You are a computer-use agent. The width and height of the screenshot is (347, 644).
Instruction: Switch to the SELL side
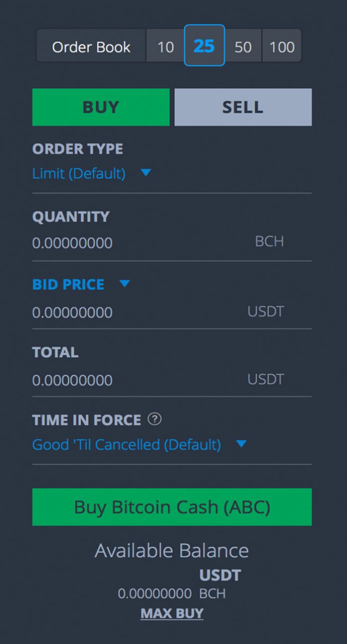coord(243,107)
